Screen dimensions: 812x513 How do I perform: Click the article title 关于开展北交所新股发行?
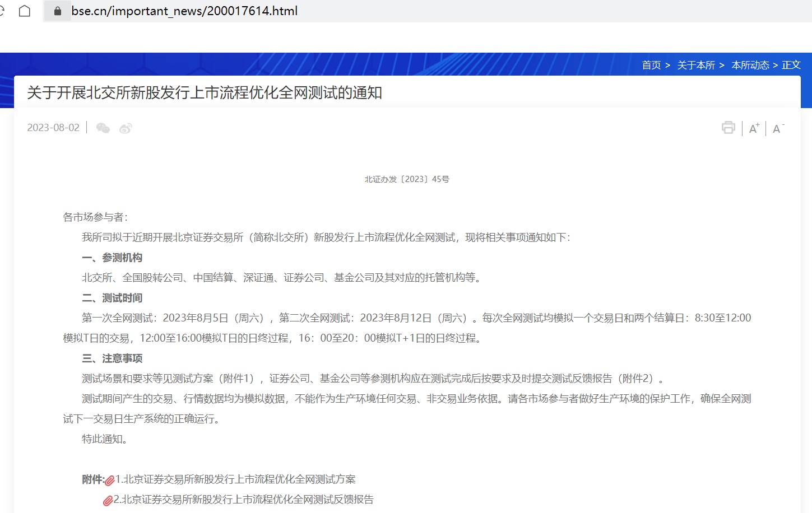pos(205,92)
